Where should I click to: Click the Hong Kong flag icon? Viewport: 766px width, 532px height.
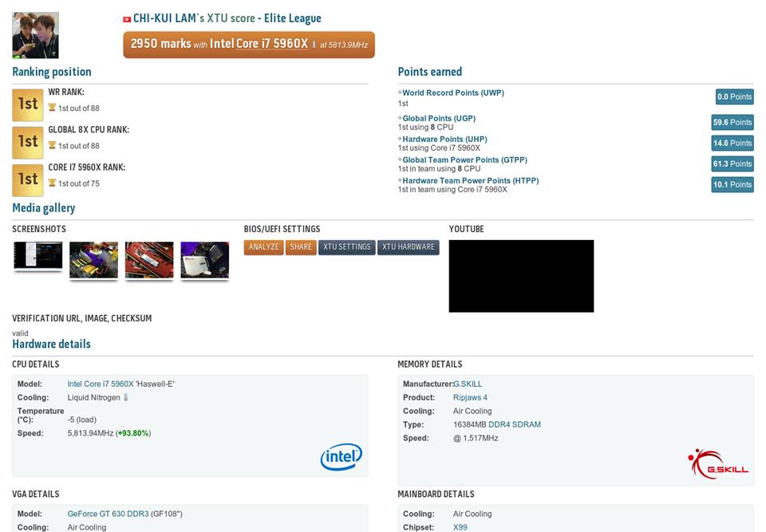point(127,19)
